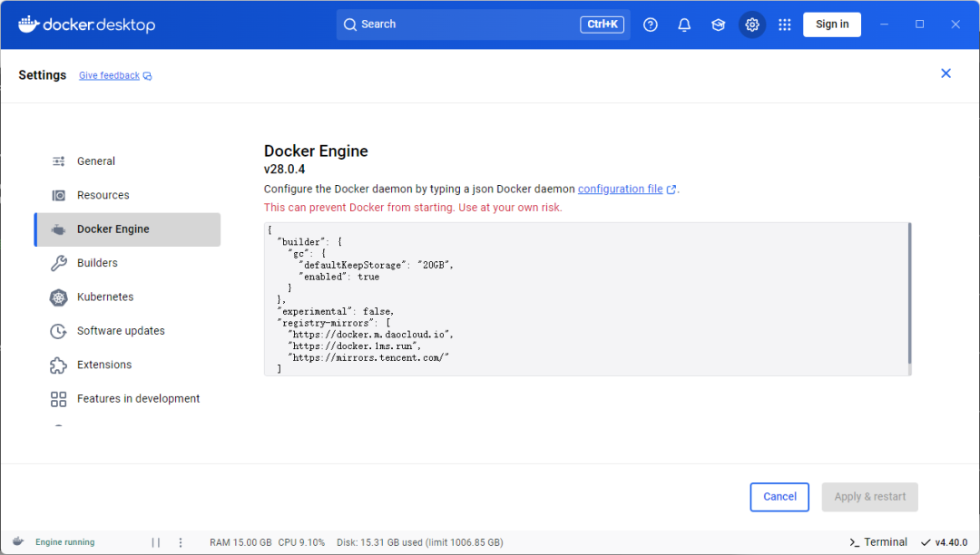Click the Docker Engine whale icon in sidebar
The width and height of the screenshot is (980, 555).
[59, 229]
